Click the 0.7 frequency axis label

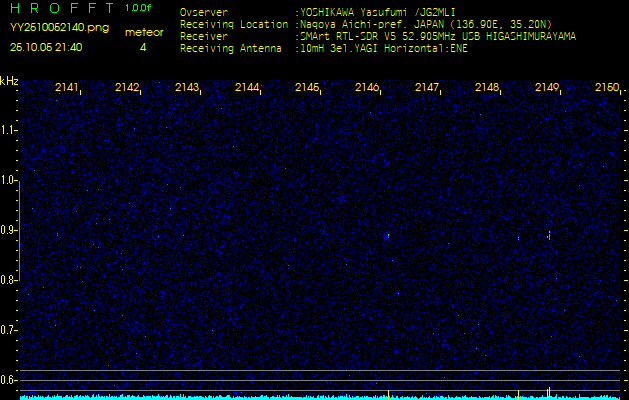pos(9,330)
